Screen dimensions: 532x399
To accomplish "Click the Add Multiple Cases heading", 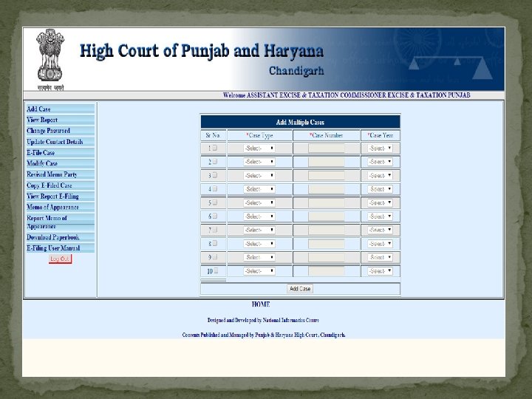I will [300, 122].
